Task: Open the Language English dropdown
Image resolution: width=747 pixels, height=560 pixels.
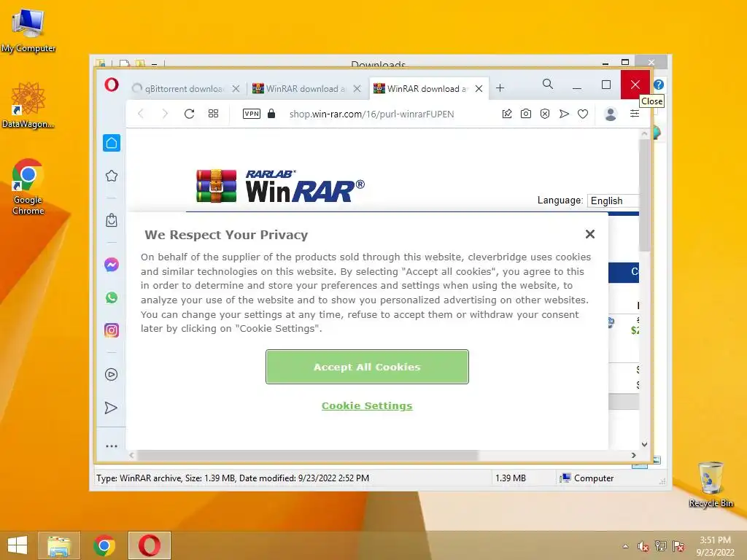Action: tap(613, 201)
